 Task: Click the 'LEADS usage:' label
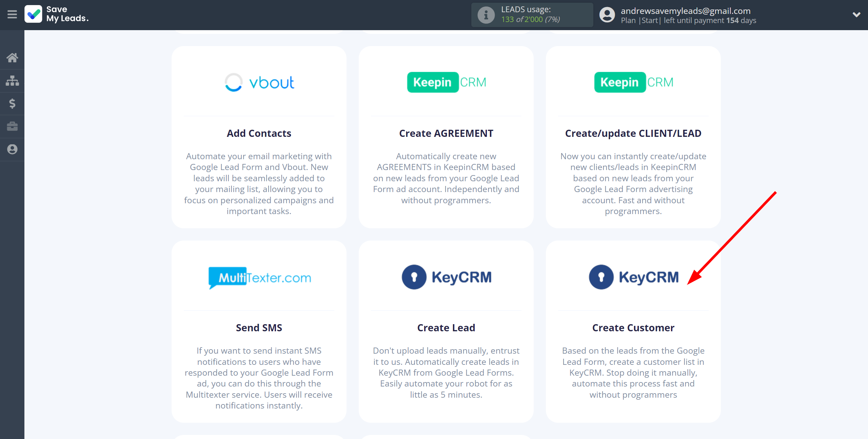(526, 9)
